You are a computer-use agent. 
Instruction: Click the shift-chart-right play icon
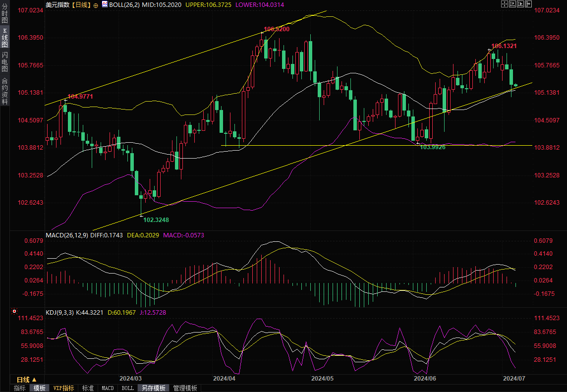[520, 4]
